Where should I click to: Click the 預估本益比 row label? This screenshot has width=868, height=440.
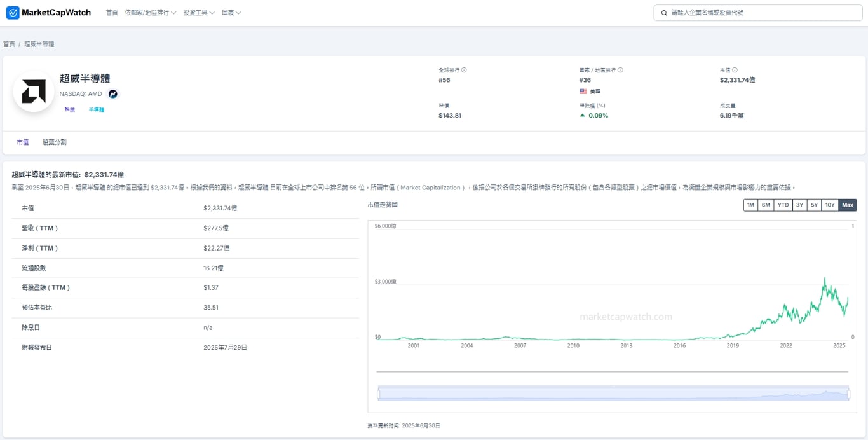click(x=37, y=308)
